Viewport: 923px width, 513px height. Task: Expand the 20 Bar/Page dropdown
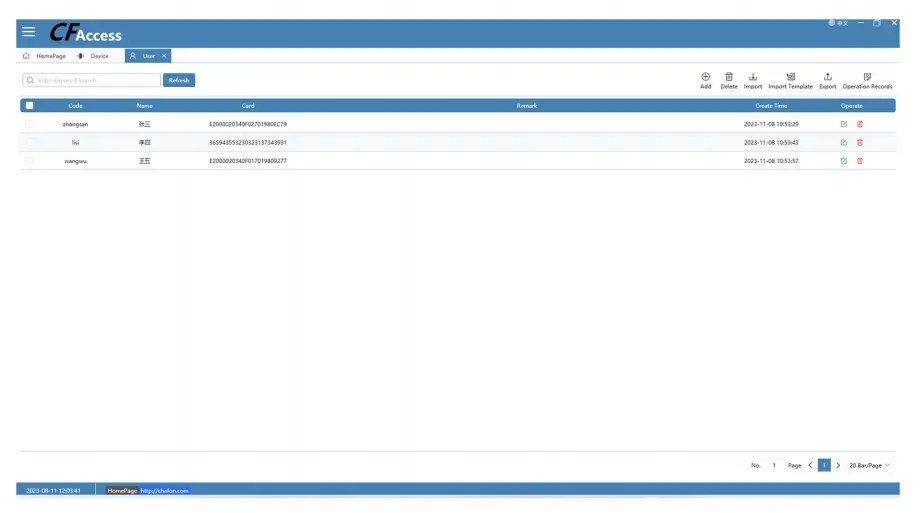(x=869, y=465)
